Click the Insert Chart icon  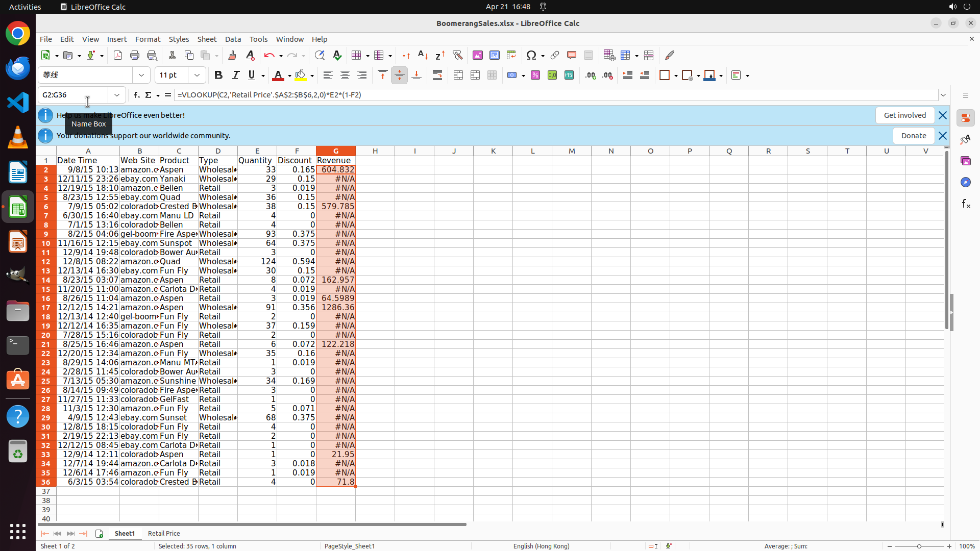494,55
